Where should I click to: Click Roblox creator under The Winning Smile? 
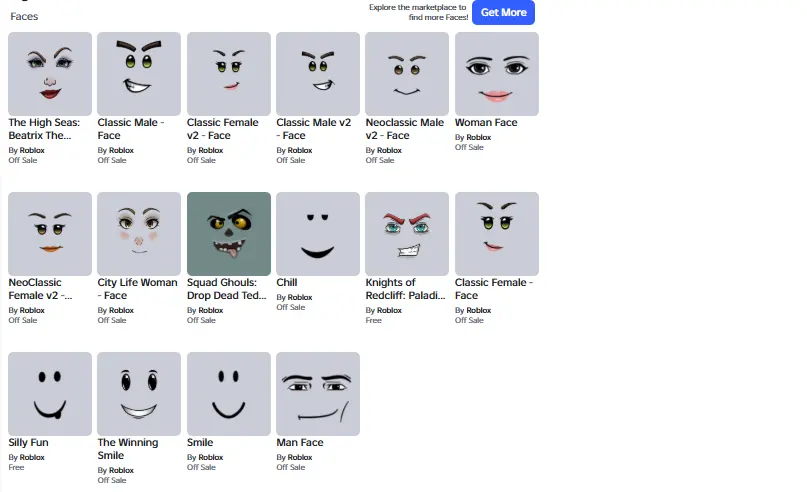point(121,470)
